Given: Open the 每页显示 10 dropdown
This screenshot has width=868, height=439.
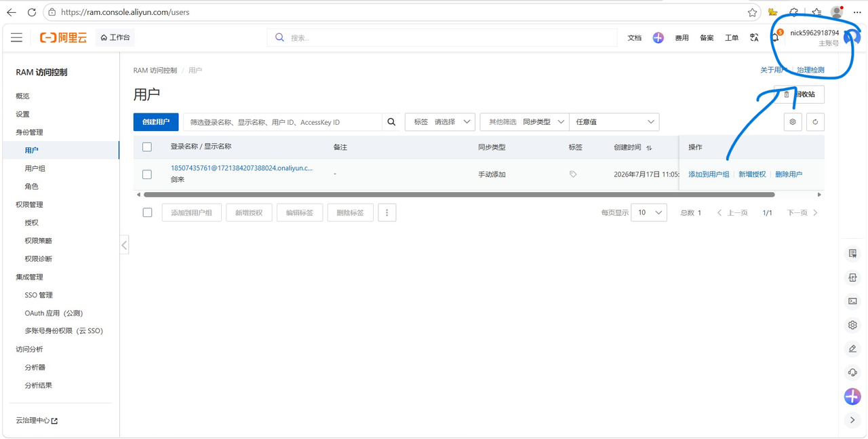Looking at the screenshot, I should click(x=649, y=212).
